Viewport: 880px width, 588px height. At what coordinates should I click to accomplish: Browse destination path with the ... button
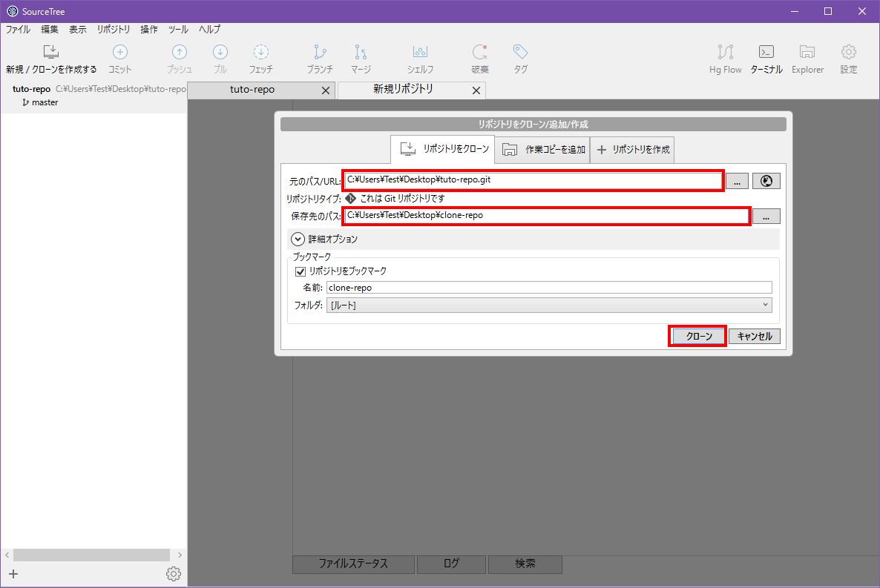(x=766, y=216)
